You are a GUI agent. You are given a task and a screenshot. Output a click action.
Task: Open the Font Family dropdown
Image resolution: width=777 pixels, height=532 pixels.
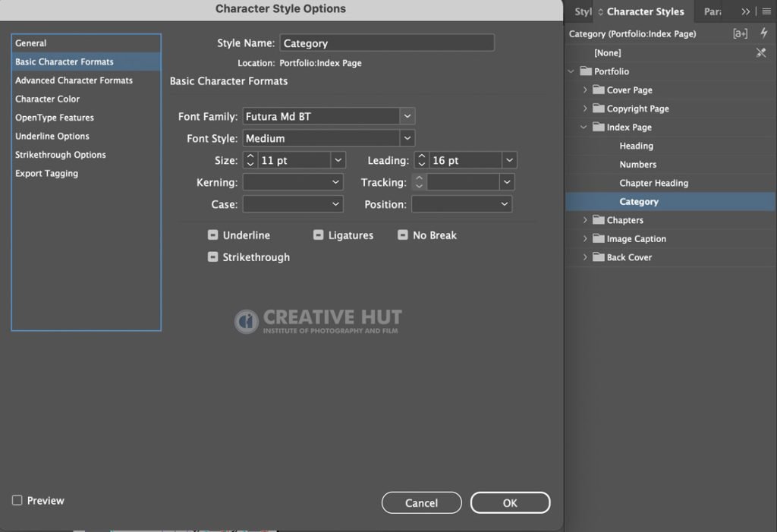[x=329, y=117]
